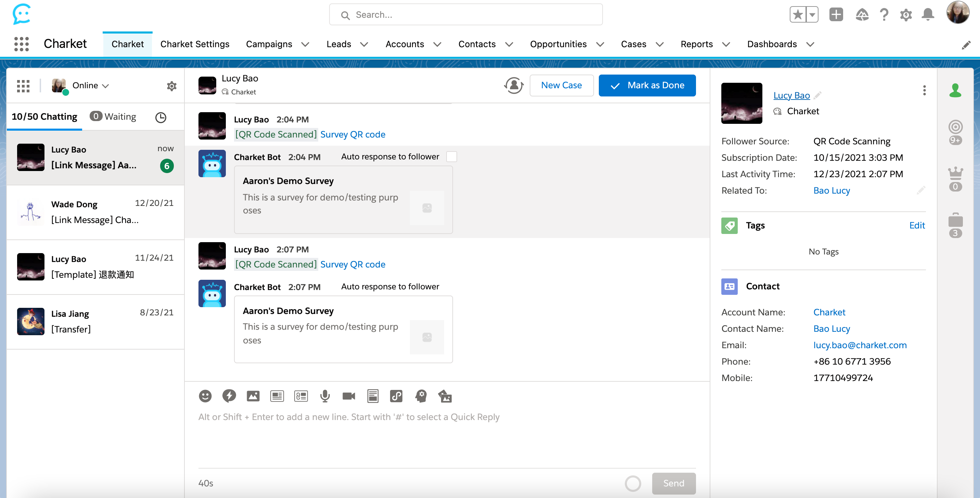Viewport: 980px width, 498px height.
Task: Click the green follower profile sidebar icon
Action: pyautogui.click(x=955, y=91)
